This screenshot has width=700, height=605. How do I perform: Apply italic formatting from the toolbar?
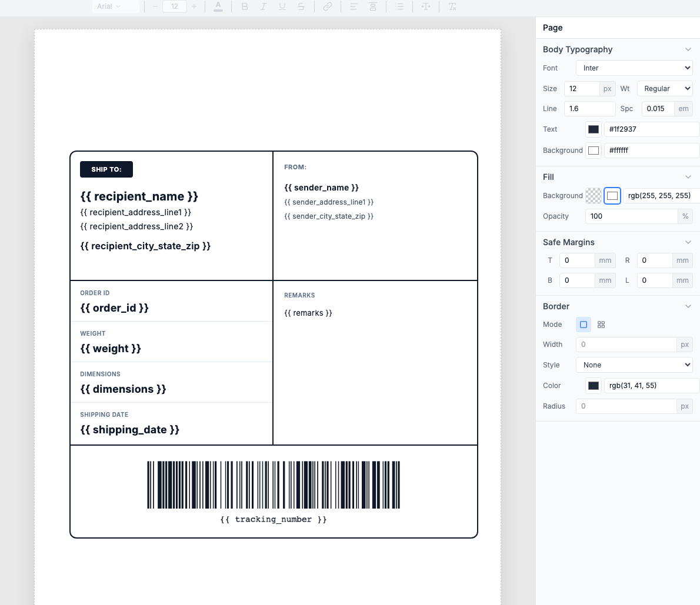tap(264, 6)
